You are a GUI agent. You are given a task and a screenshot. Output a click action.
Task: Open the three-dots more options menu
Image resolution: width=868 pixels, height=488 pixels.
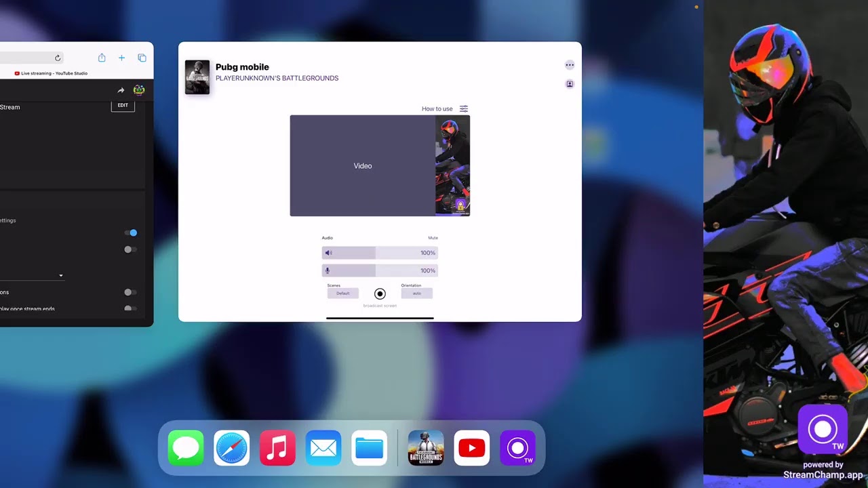click(x=570, y=65)
